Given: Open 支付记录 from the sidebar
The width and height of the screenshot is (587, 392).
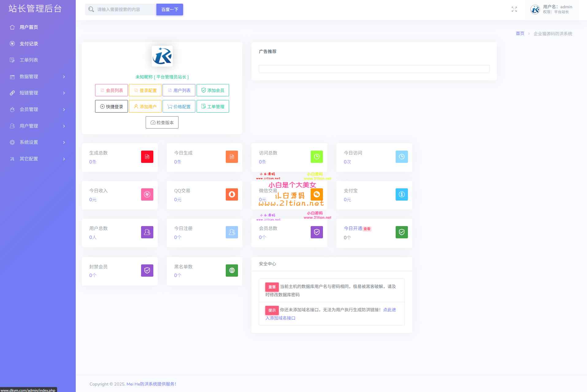Looking at the screenshot, I should 29,44.
